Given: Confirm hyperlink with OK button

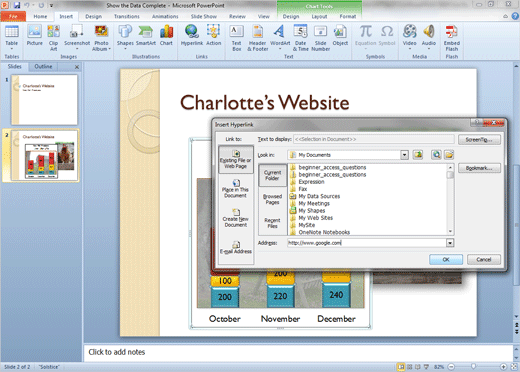Looking at the screenshot, I should tap(446, 259).
